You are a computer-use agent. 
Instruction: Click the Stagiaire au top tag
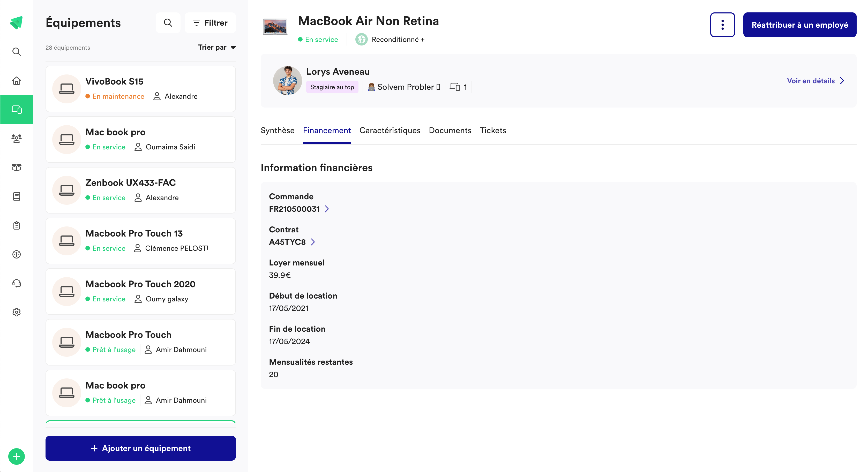coord(332,87)
